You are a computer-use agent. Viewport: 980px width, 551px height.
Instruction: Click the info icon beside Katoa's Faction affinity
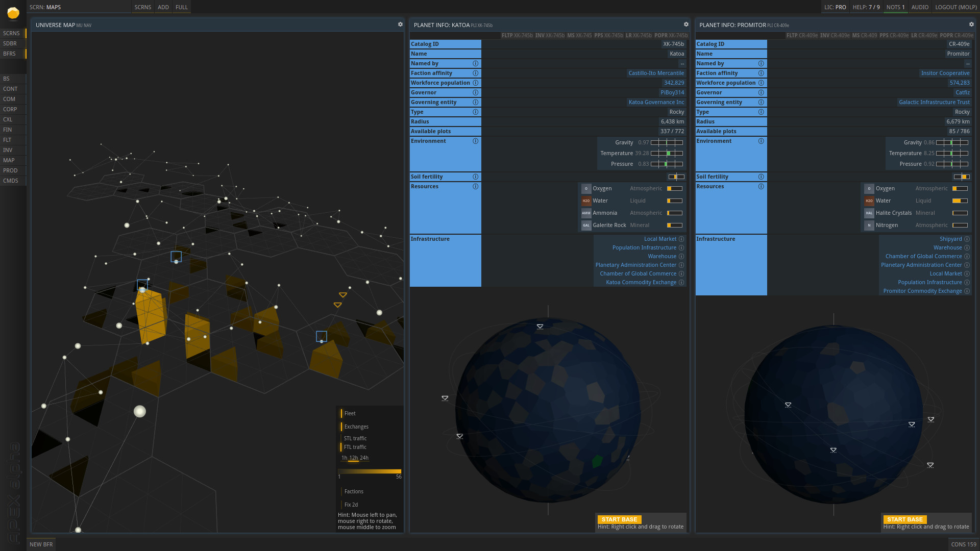[x=475, y=73]
